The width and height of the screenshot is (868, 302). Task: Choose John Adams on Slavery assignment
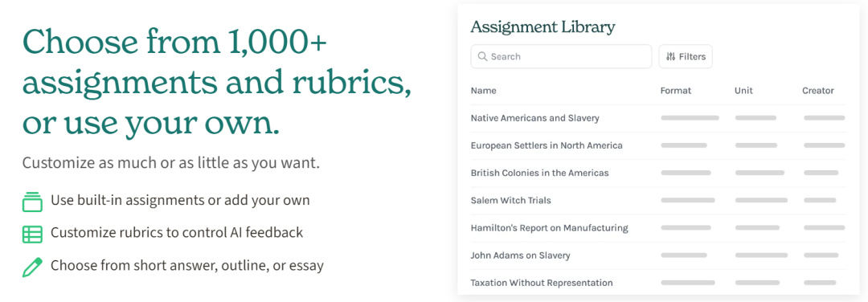point(520,255)
